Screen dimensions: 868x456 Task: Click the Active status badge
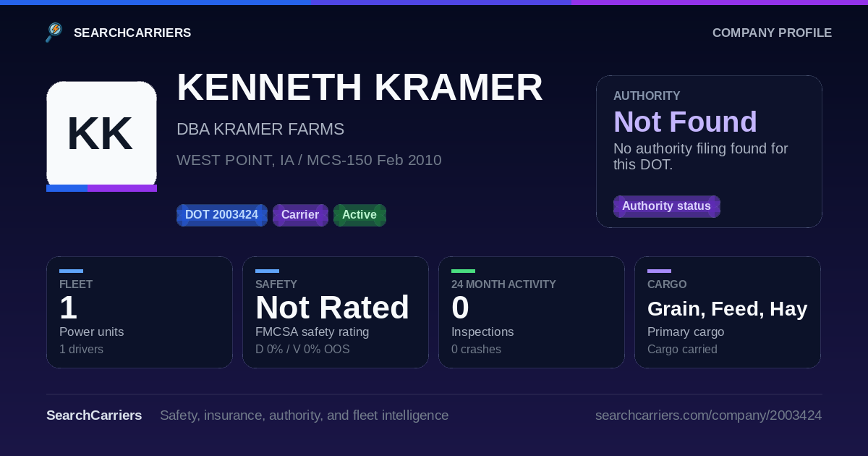359,215
